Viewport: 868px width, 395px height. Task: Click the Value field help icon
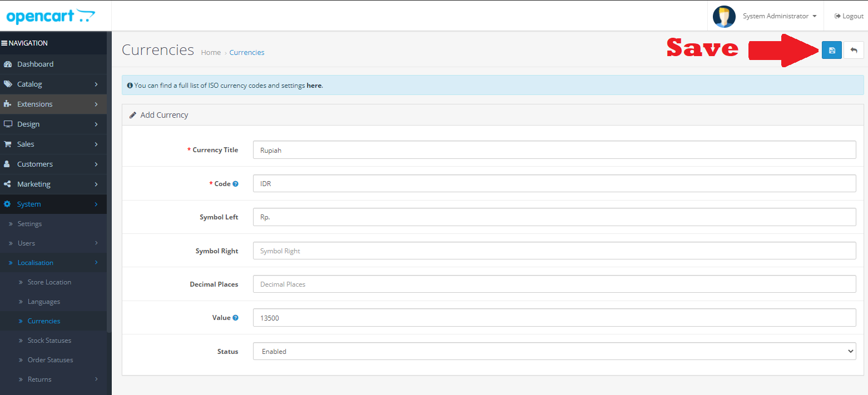(235, 318)
